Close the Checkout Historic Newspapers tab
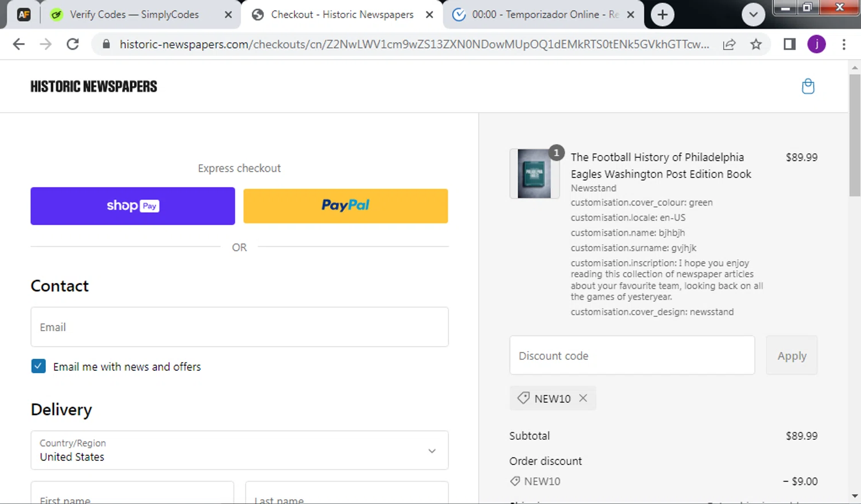This screenshot has width=861, height=504. point(429,15)
